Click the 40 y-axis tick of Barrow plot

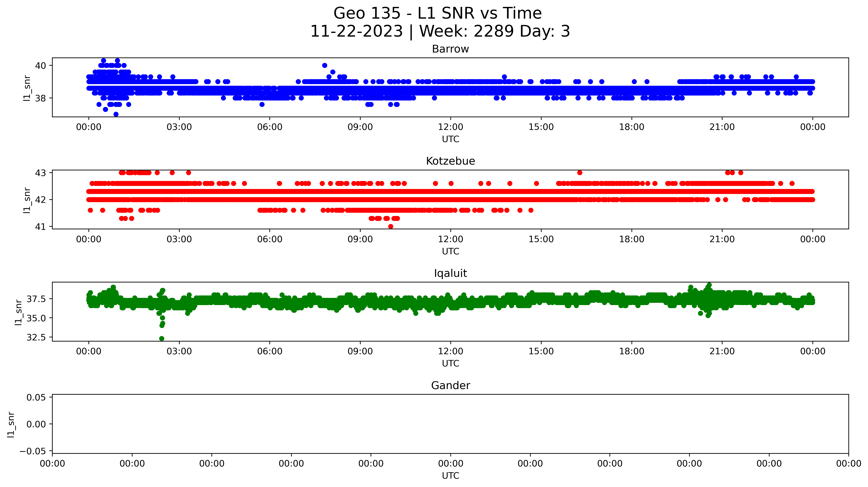pyautogui.click(x=40, y=66)
